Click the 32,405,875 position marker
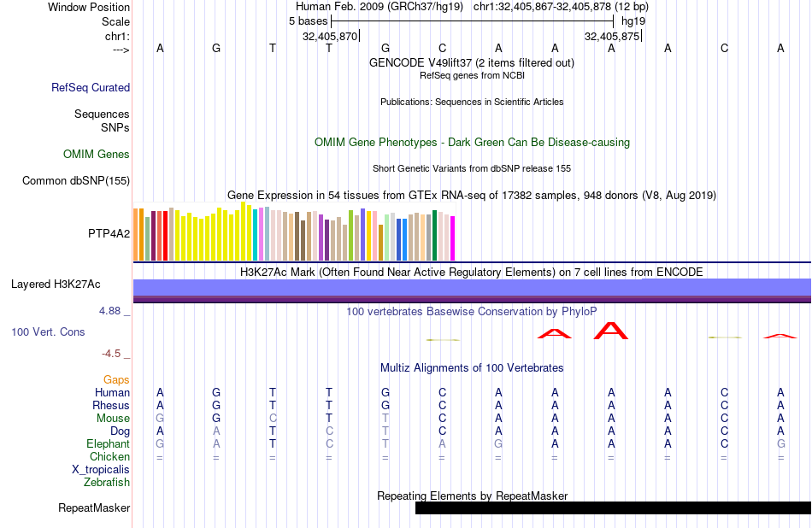Image resolution: width=812 pixels, height=528 pixels. click(612, 36)
